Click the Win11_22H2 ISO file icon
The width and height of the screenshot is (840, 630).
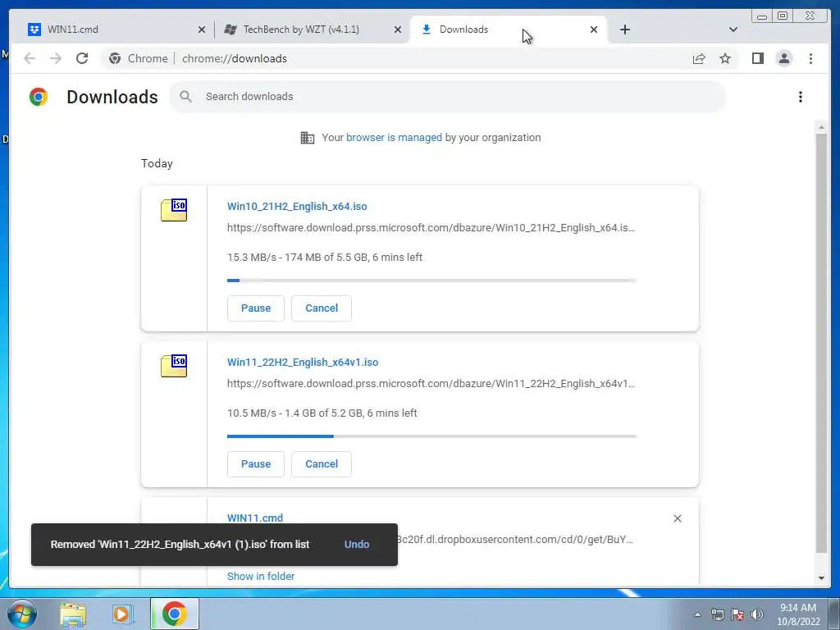tap(174, 366)
